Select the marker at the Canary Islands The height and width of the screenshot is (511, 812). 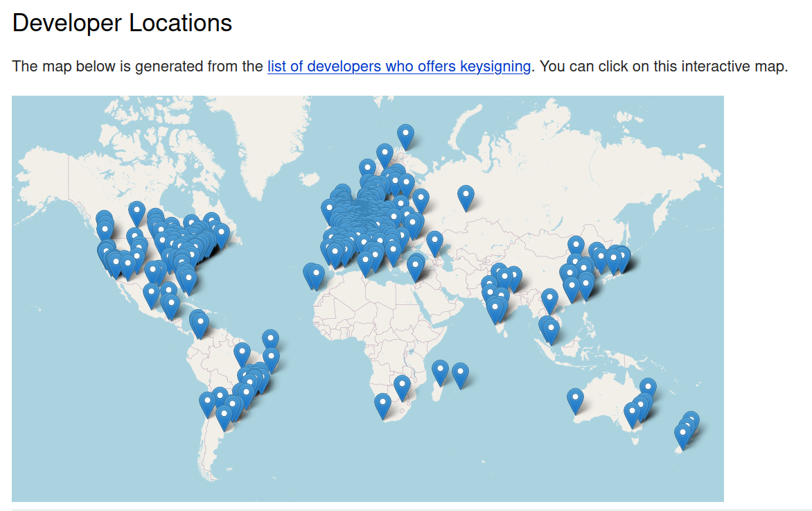315,275
